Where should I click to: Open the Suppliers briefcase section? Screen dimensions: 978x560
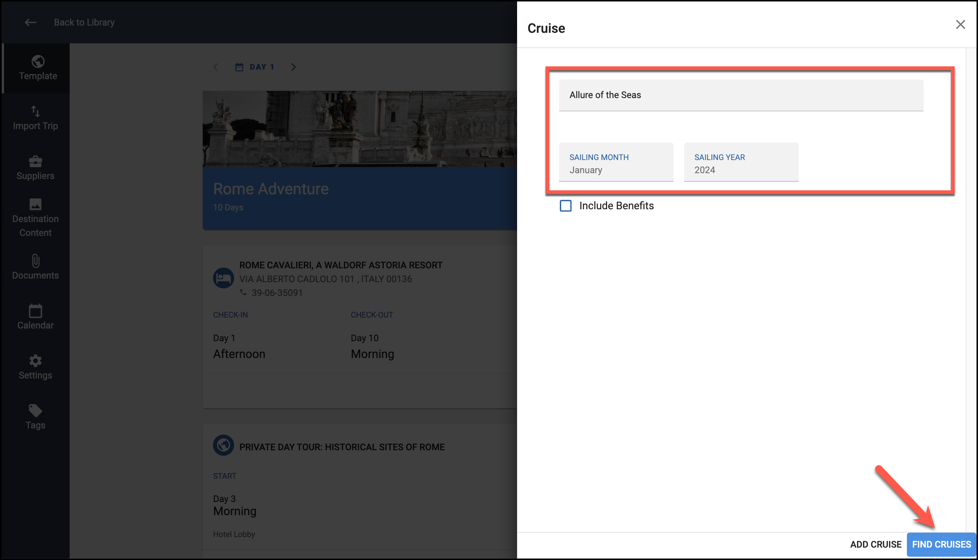[35, 168]
